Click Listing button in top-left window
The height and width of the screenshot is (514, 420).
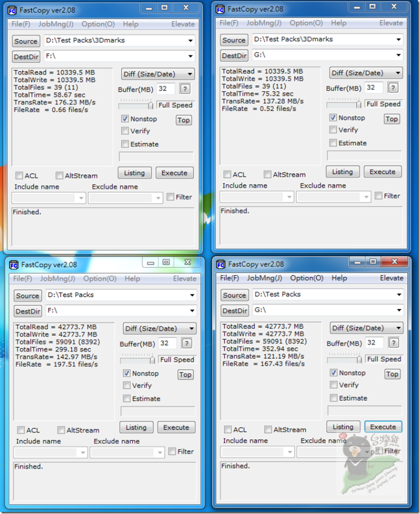click(x=134, y=173)
